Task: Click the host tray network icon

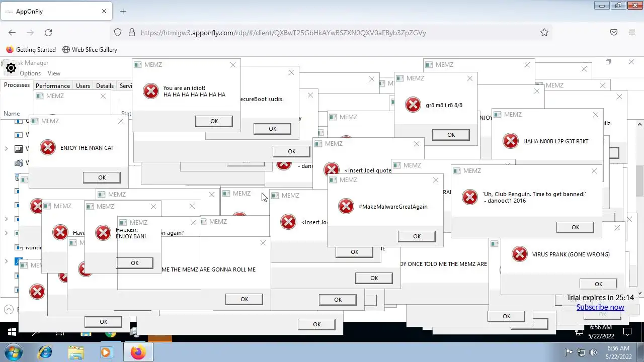Action: [581, 352]
